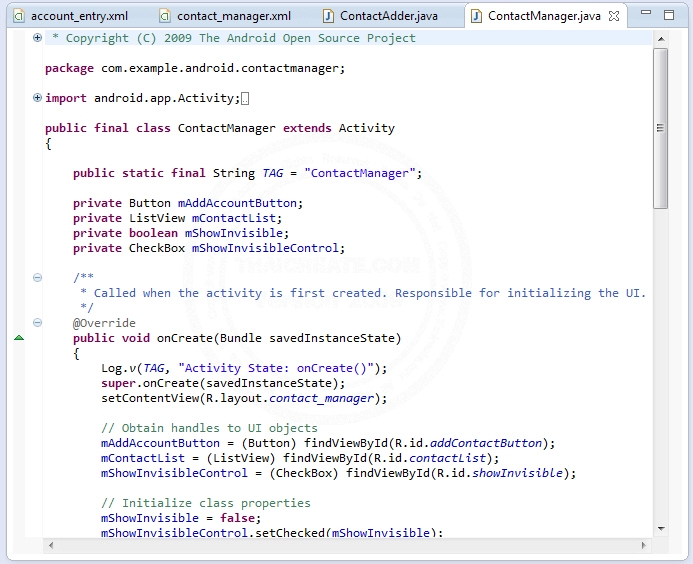This screenshot has height=564, width=693.
Task: Click the mContactList field declaration
Action: pos(234,218)
